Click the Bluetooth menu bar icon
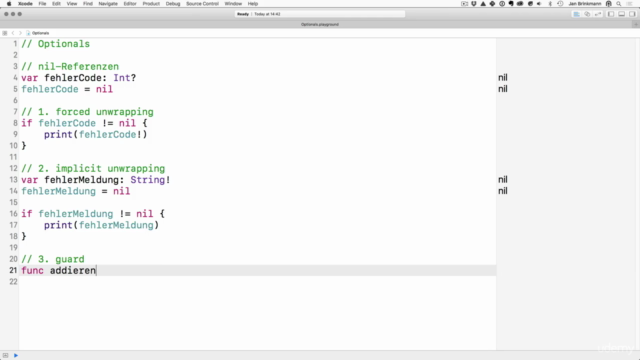 tap(550, 4)
